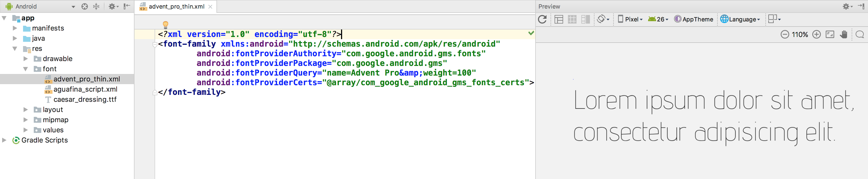
Task: Open the API level 26 dropdown
Action: 658,19
